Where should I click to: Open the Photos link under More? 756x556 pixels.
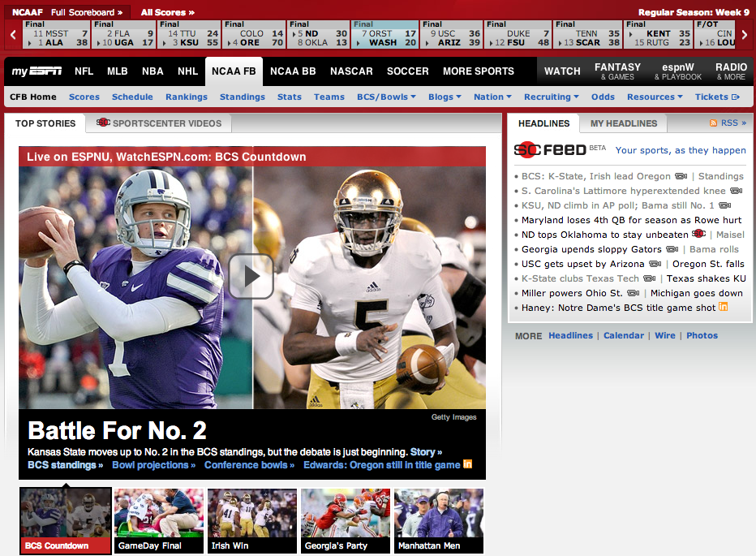pyautogui.click(x=702, y=335)
